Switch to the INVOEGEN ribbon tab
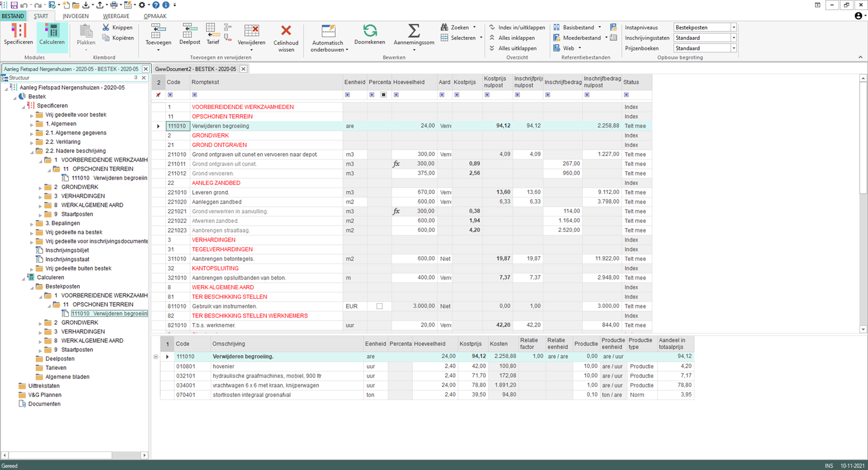 pyautogui.click(x=75, y=16)
